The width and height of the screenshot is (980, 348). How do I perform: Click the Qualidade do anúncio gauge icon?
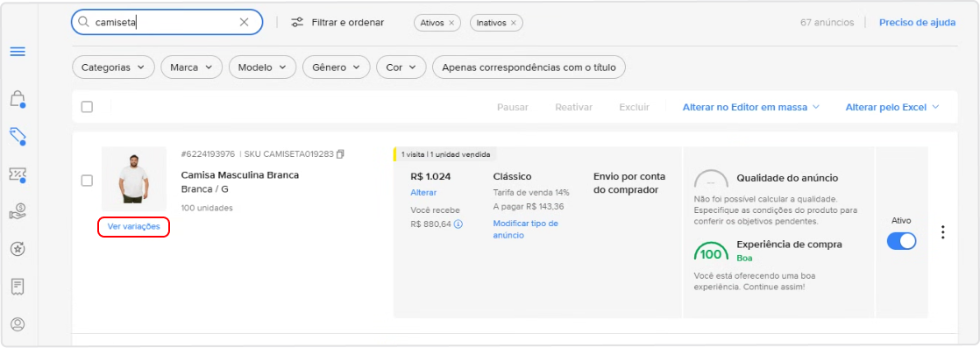711,179
